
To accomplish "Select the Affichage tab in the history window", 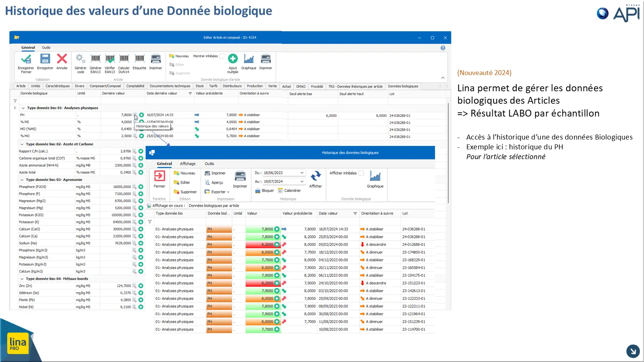I will coord(188,164).
